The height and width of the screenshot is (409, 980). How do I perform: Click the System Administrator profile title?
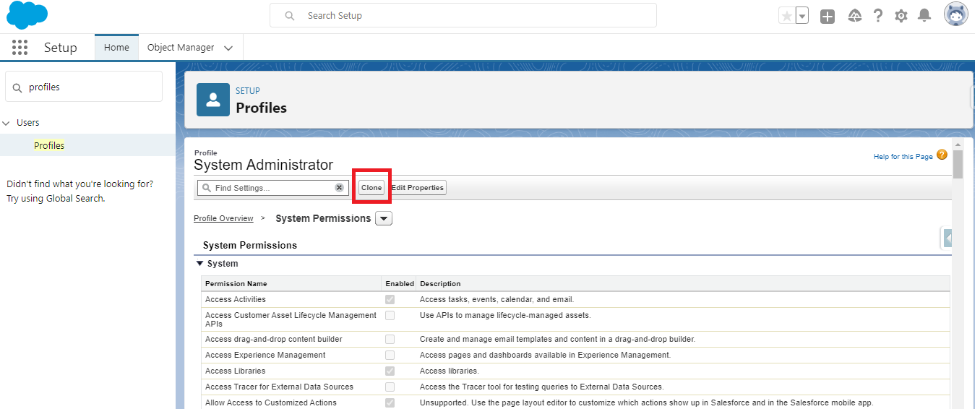coord(264,165)
